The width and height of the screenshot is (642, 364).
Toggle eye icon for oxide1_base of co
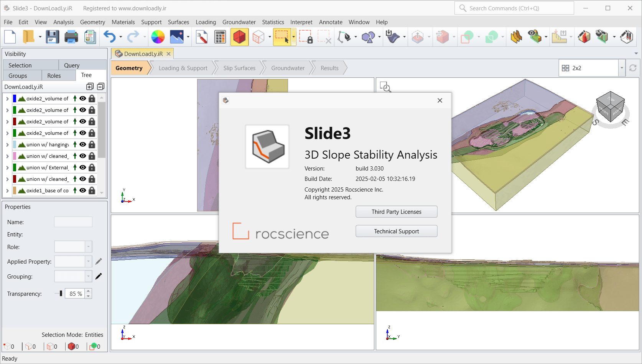82,190
